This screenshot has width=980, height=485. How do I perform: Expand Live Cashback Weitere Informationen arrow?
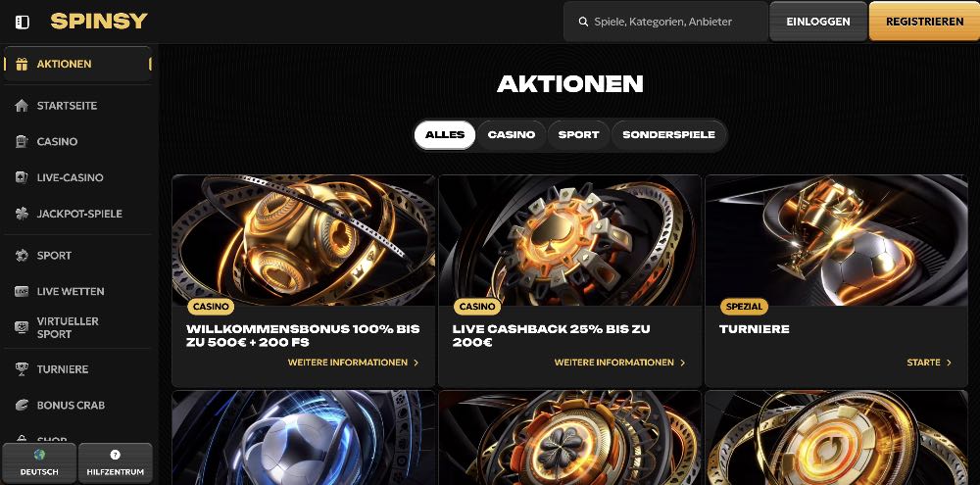(x=682, y=363)
